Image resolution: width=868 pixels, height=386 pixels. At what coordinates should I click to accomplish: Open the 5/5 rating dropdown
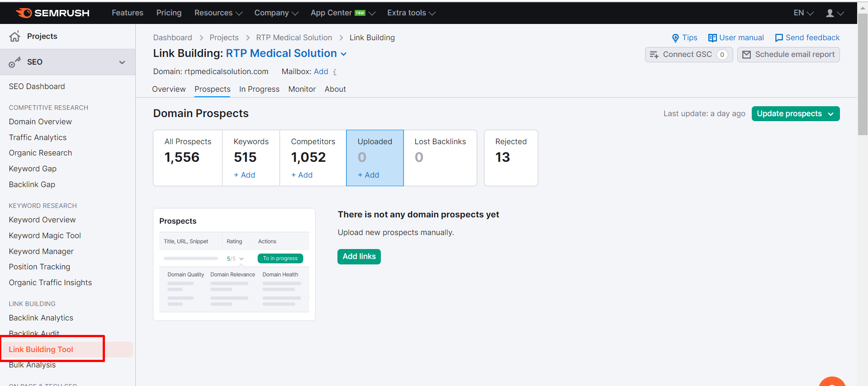[235, 259]
